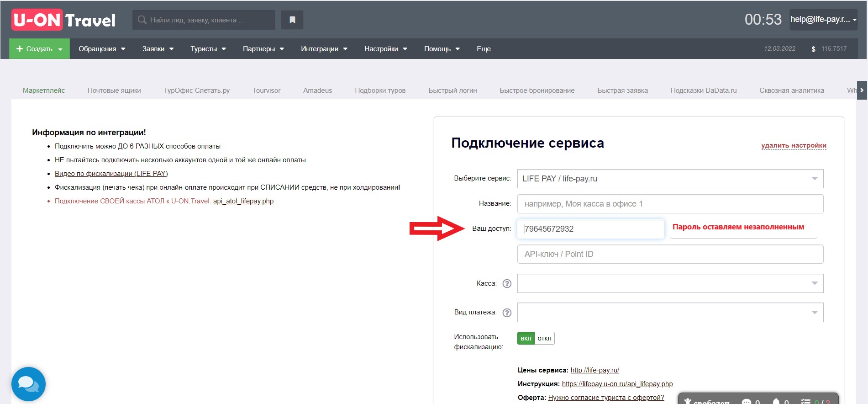This screenshot has width=868, height=404.
Task: Expand the Помощь menu
Action: pyautogui.click(x=442, y=48)
